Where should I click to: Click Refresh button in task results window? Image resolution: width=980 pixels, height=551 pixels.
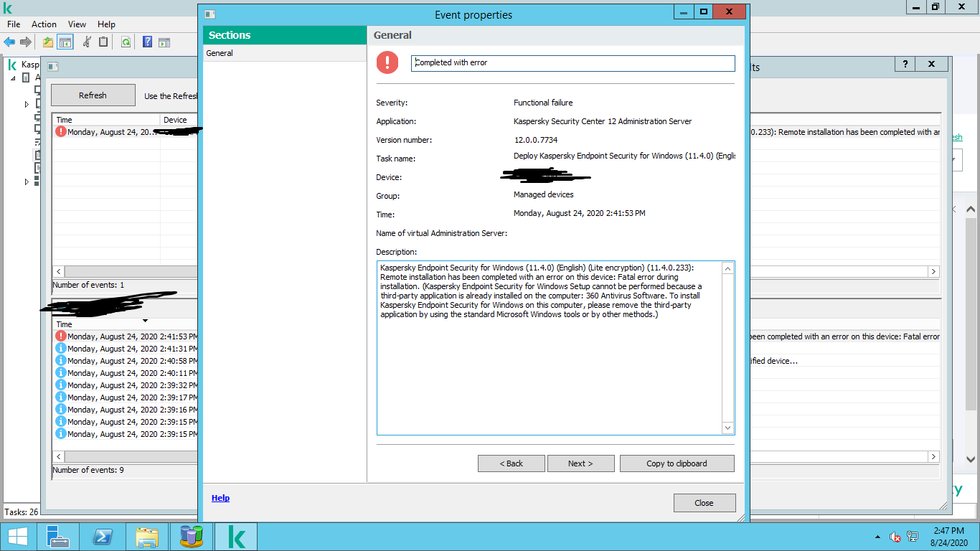coord(93,95)
